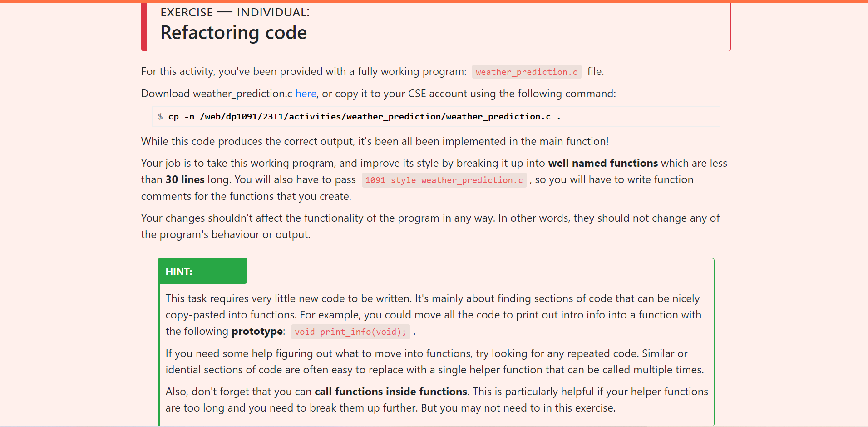Select the bolded '30 lines' text
The height and width of the screenshot is (427, 868).
[184, 179]
